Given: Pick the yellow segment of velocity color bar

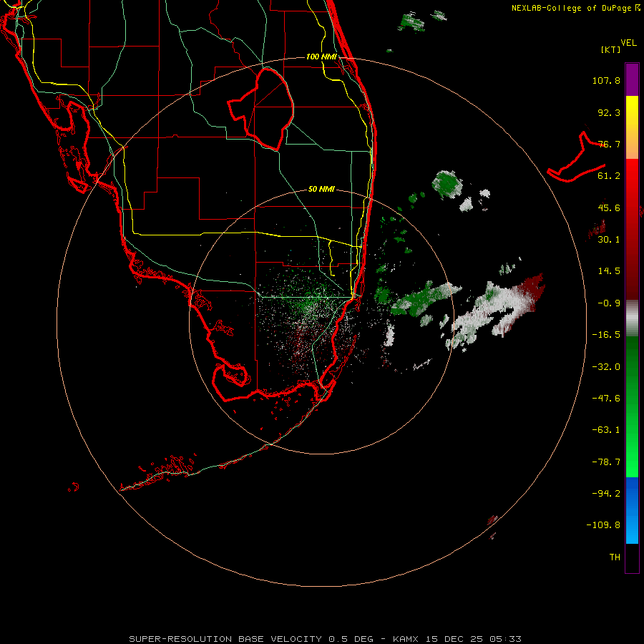Looking at the screenshot, I should click(632, 127).
